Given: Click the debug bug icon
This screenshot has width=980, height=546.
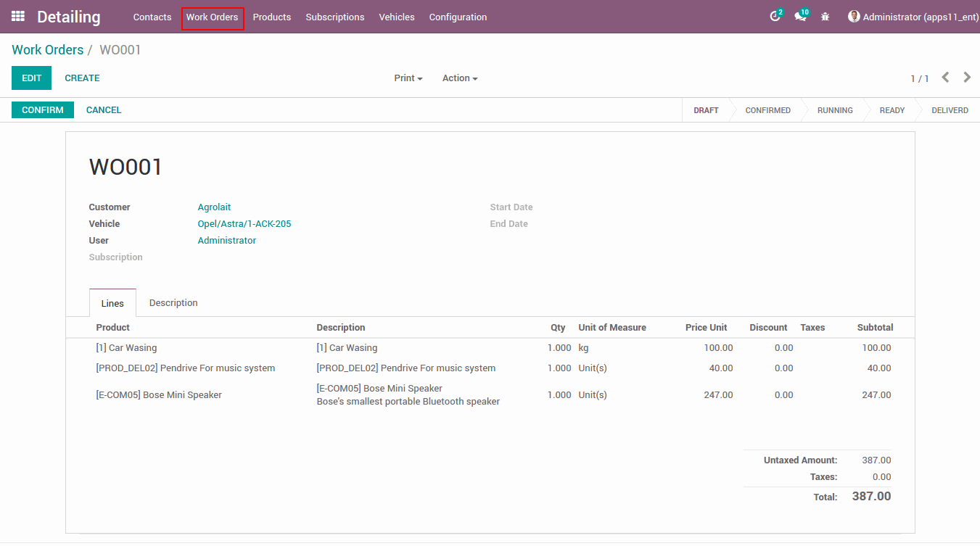Looking at the screenshot, I should coord(825,17).
